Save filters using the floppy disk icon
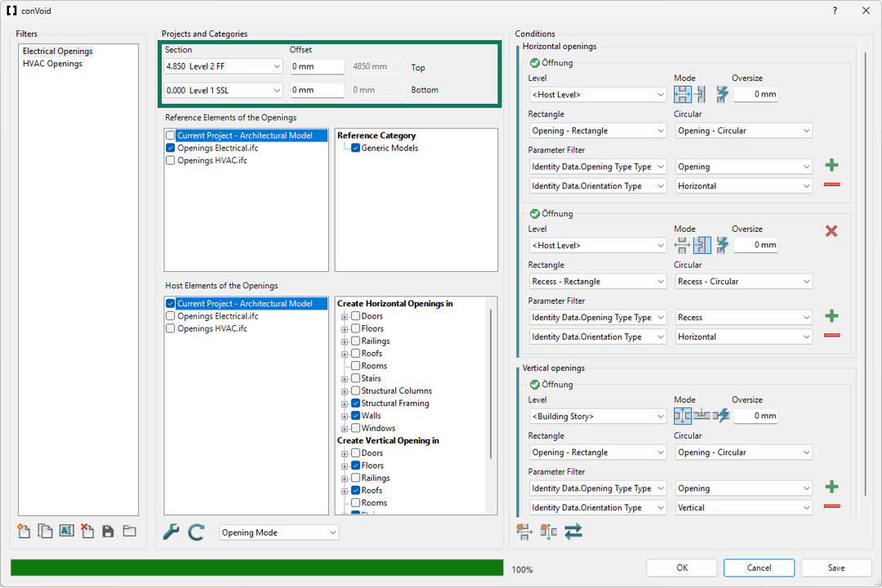 click(108, 531)
